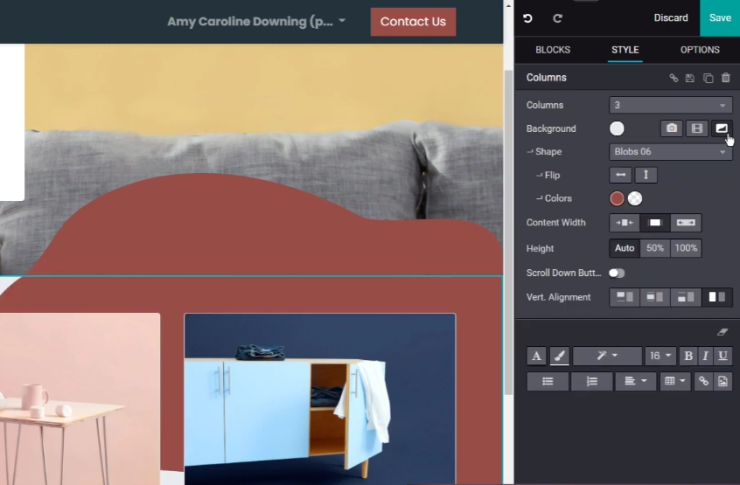Flip the shape horizontally
Screen dimensions: 740x485
point(621,175)
